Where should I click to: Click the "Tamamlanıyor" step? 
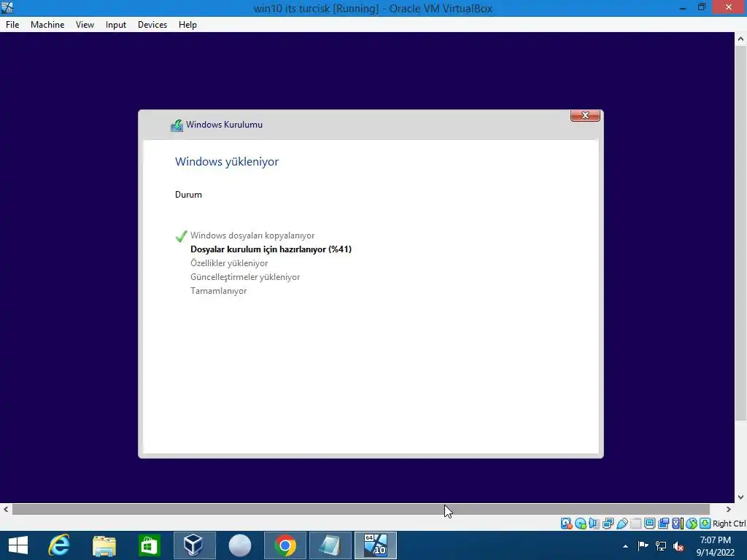point(219,291)
